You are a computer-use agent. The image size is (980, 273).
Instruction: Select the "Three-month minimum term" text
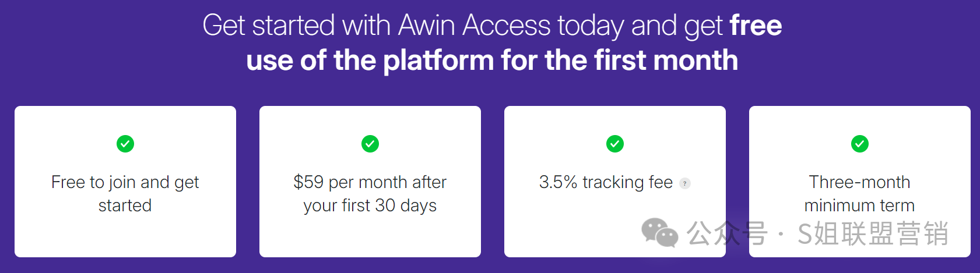pyautogui.click(x=859, y=194)
